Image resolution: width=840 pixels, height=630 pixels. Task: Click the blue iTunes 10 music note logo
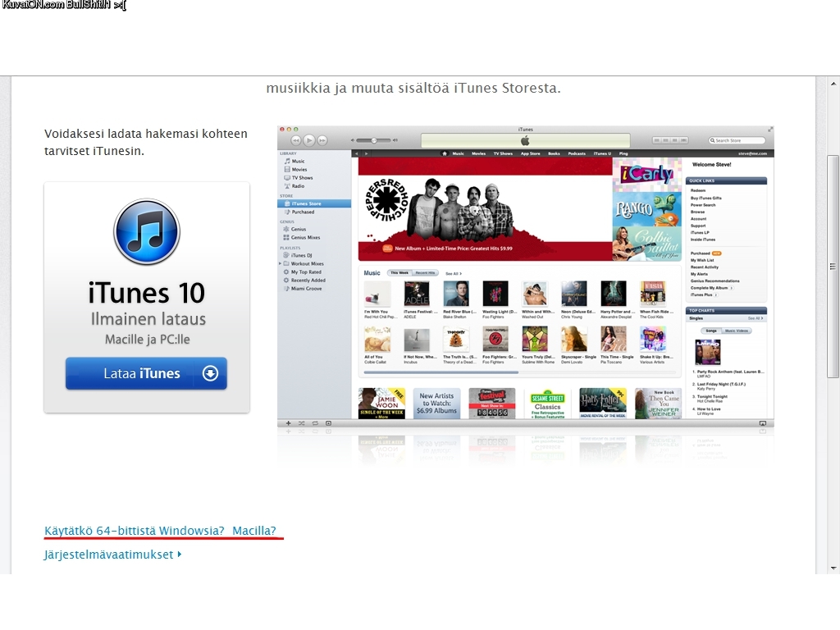pos(146,232)
